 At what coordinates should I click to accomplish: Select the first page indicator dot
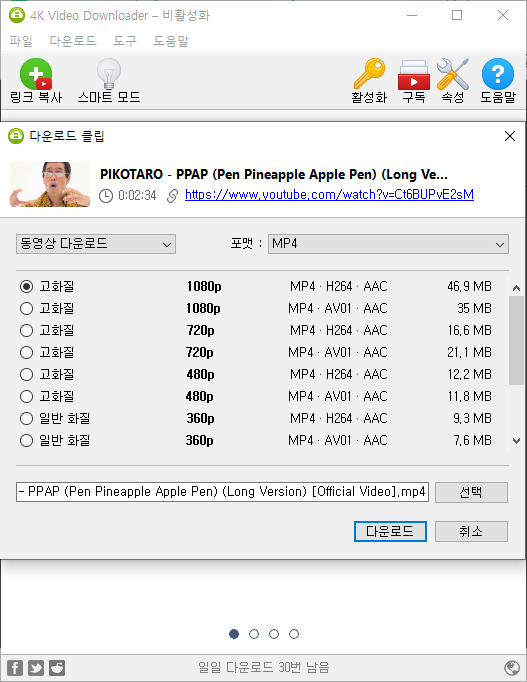tap(234, 634)
